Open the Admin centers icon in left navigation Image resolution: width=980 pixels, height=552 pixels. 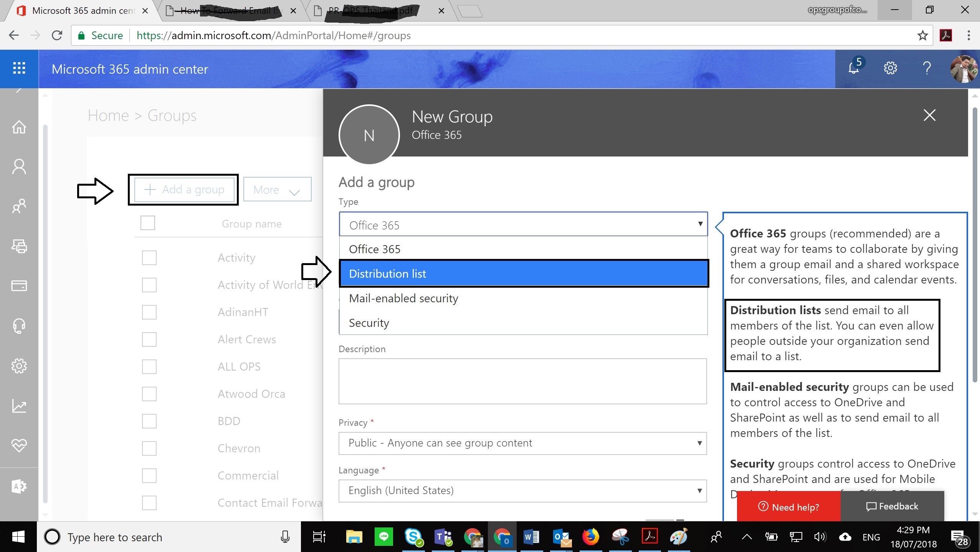tap(19, 486)
